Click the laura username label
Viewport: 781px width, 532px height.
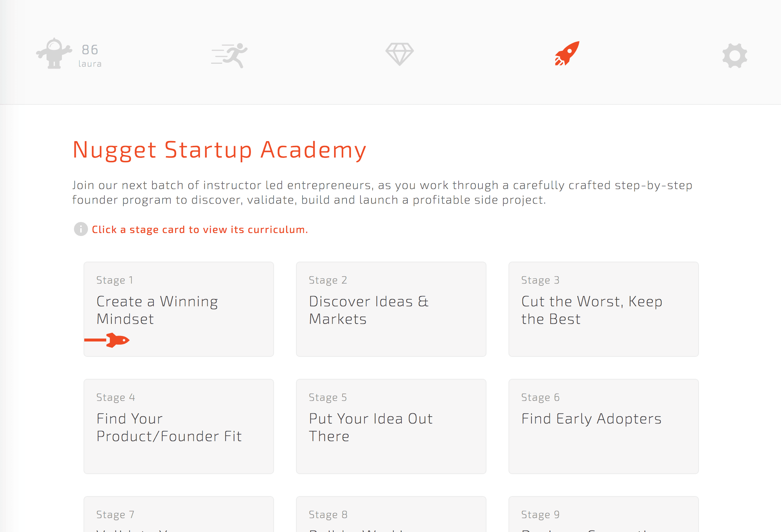(90, 64)
